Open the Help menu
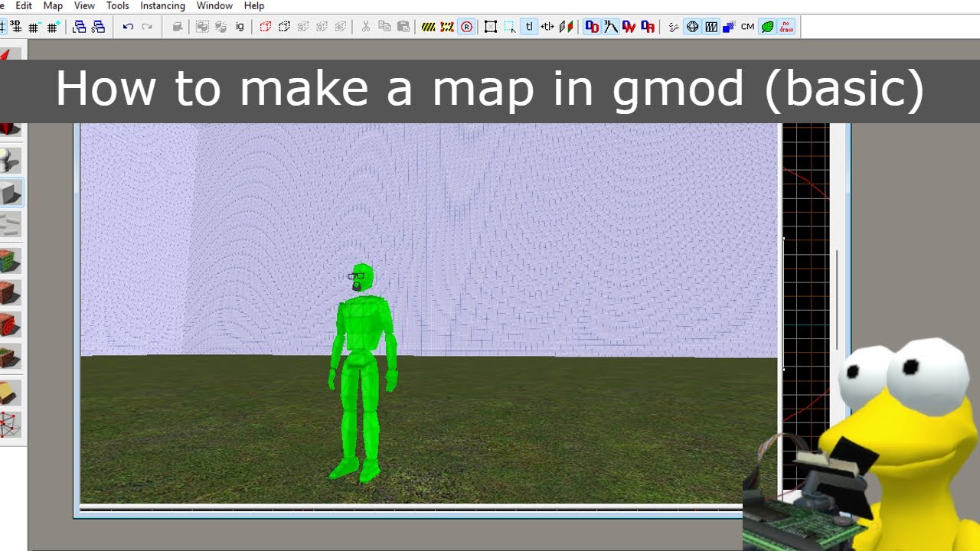The image size is (980, 551). (253, 5)
